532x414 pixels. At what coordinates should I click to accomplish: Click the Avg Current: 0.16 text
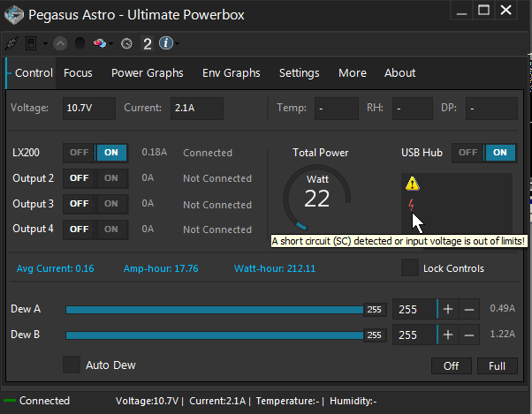(56, 268)
